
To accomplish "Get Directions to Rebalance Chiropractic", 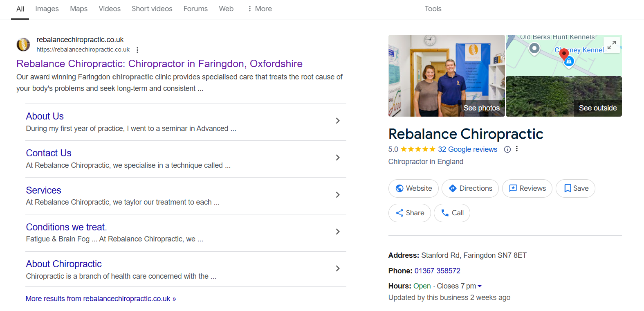I will coord(470,188).
